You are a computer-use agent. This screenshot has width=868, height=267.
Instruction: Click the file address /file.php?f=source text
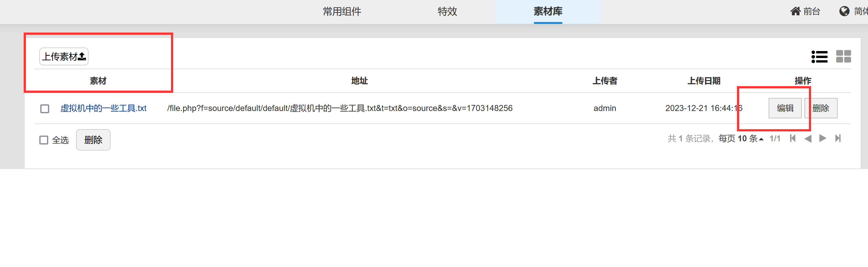340,108
